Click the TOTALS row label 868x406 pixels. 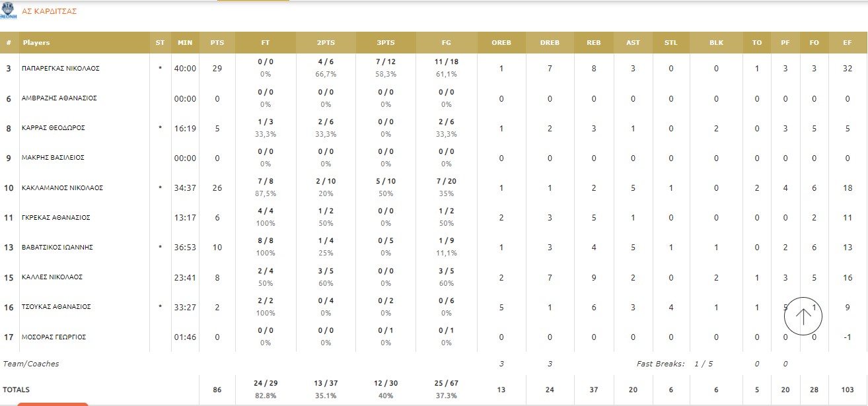pyautogui.click(x=17, y=389)
